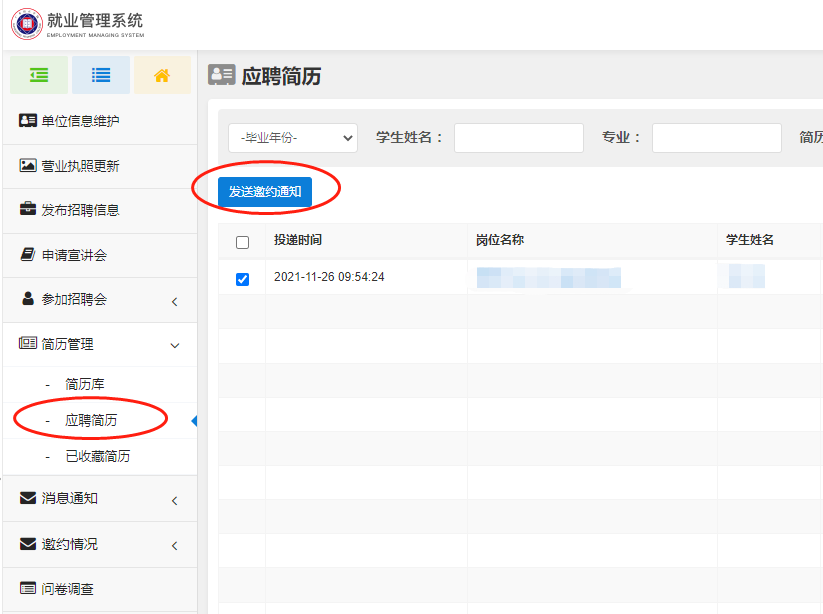Click the 营业执照更新 image icon
The width and height of the screenshot is (823, 614).
(28, 166)
